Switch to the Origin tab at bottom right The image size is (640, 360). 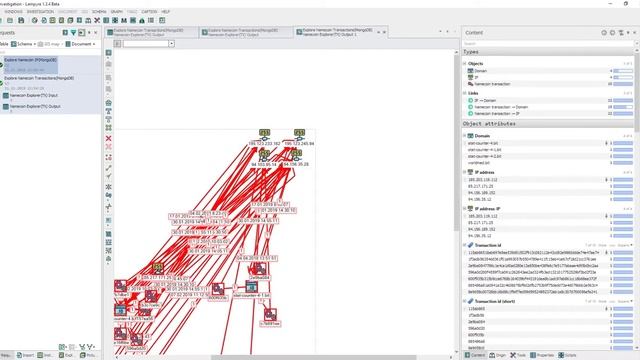498,355
